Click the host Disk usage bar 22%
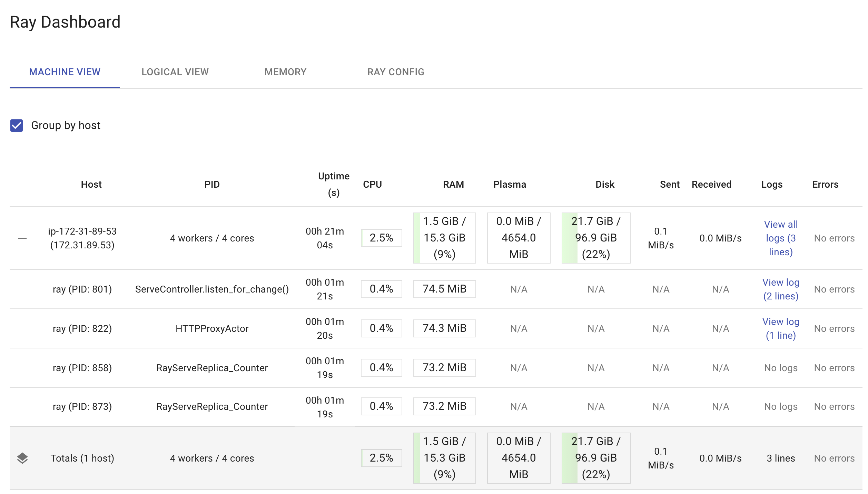Viewport: 868px width, 494px height. (x=596, y=238)
